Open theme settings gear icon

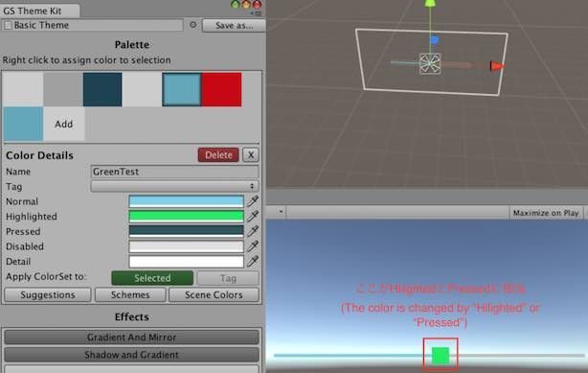(x=193, y=25)
